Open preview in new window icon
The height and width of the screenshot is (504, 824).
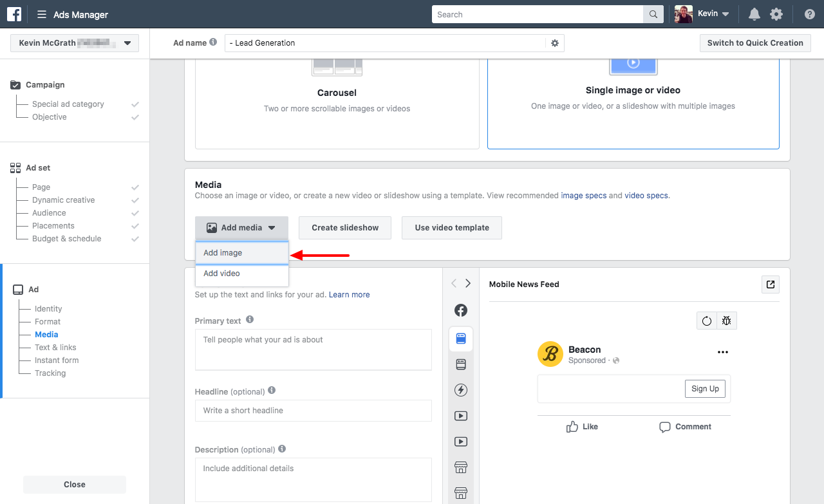[x=771, y=285]
